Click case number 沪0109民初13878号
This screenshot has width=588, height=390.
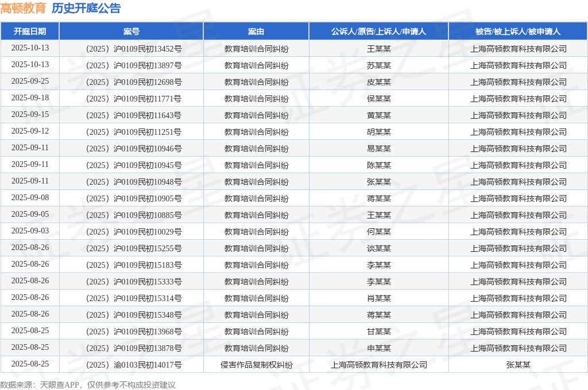pos(148,348)
